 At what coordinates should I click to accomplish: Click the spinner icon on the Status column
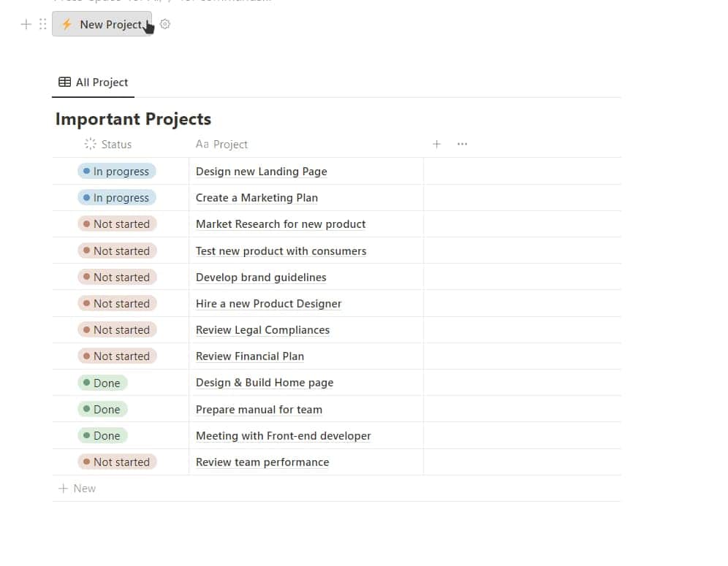(89, 144)
